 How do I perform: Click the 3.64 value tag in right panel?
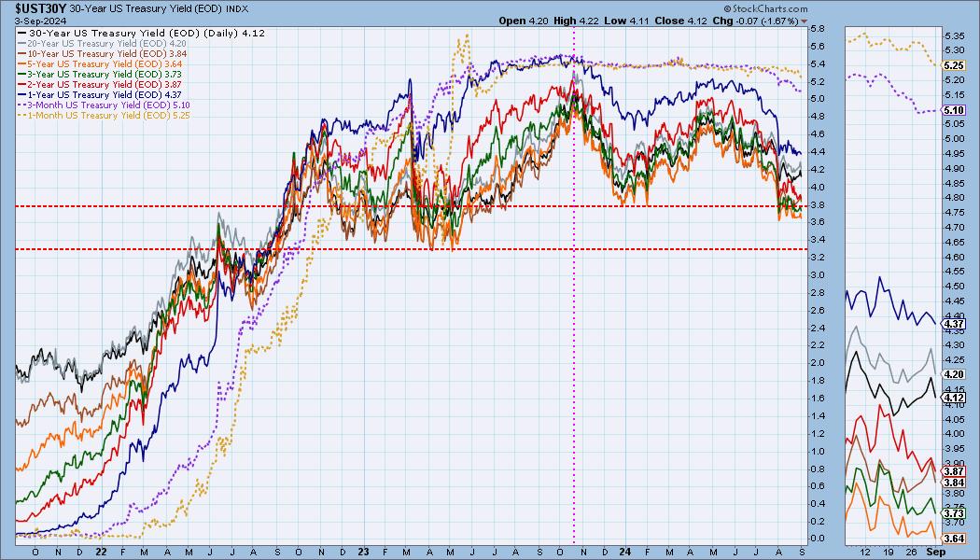point(953,539)
